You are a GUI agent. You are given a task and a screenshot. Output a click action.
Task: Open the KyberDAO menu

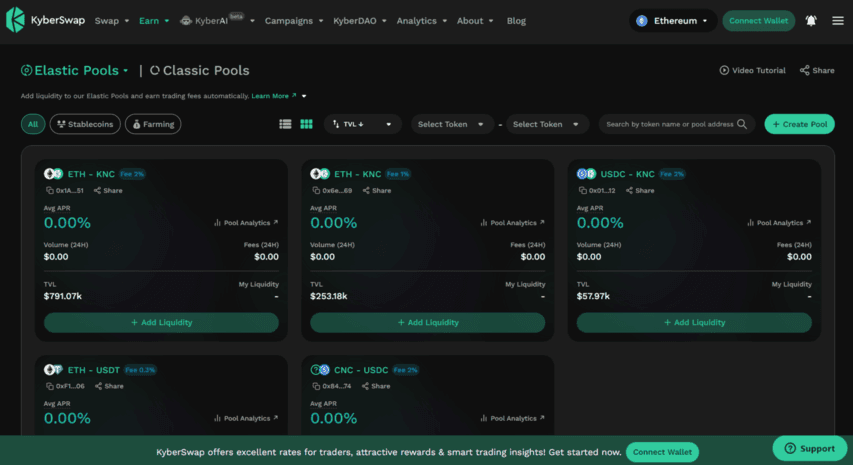(x=360, y=21)
